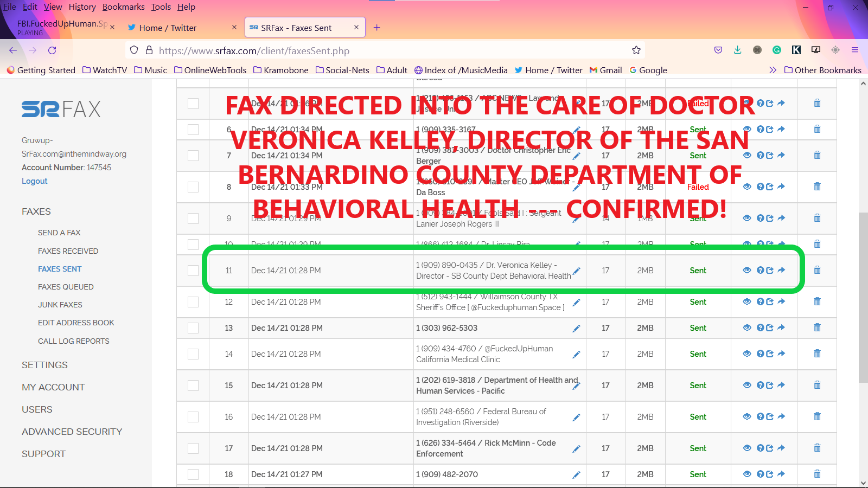
Task: View the fax sent to Dr. Veronica Kelley
Action: point(747,270)
